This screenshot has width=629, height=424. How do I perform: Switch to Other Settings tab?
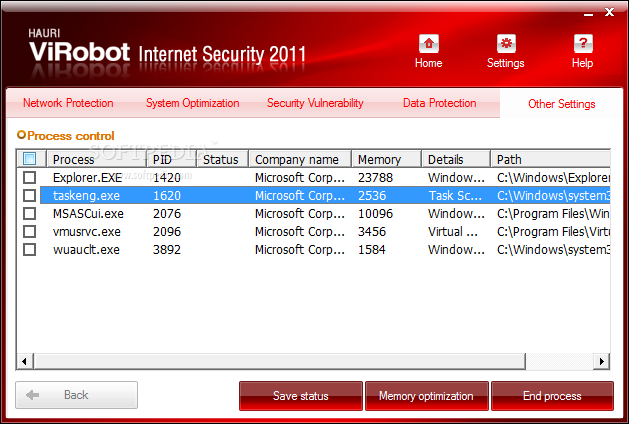coord(562,104)
